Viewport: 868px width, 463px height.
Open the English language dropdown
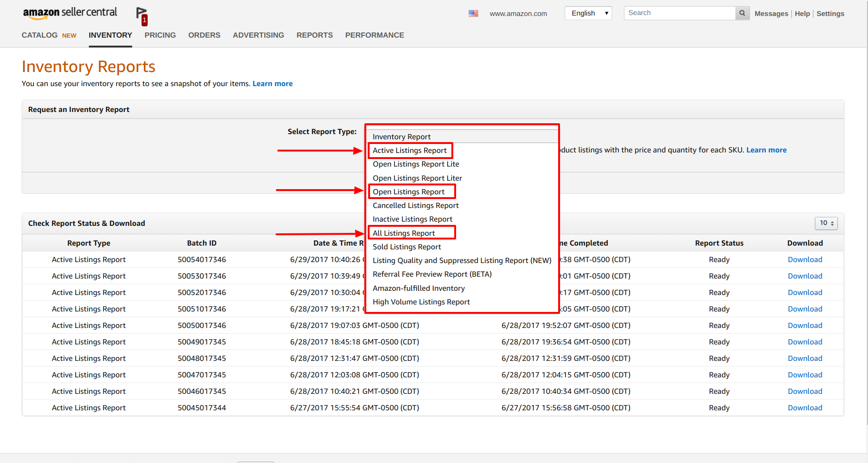tap(588, 13)
